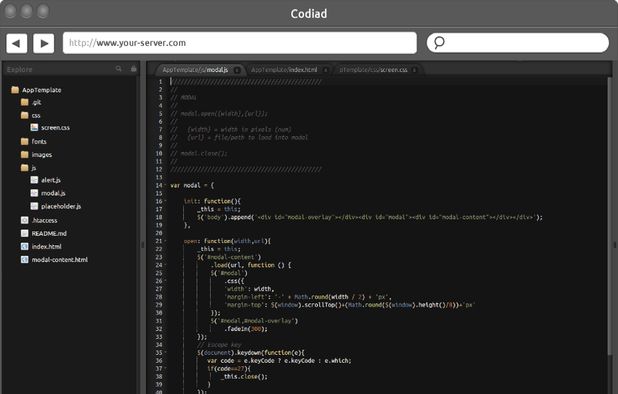
Task: Switch to the css/screen.css tab
Action: [373, 70]
